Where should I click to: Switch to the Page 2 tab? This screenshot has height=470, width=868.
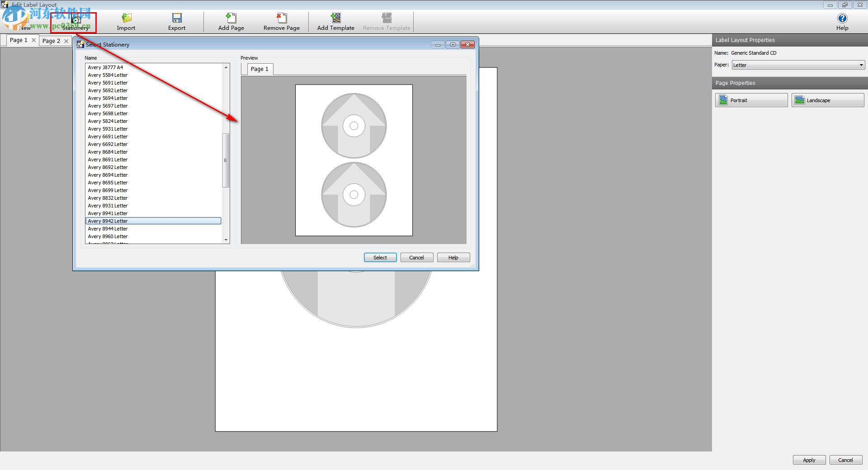pyautogui.click(x=51, y=40)
